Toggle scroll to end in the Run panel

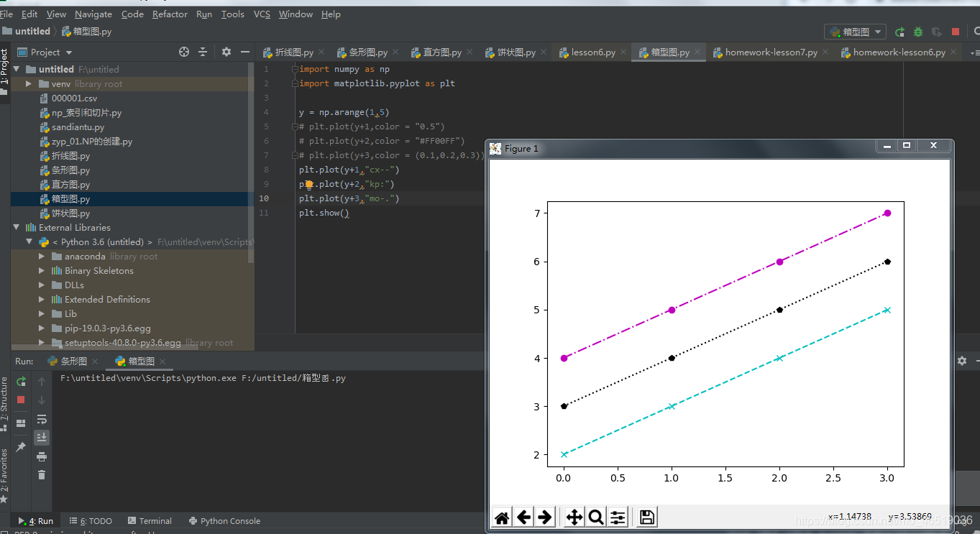click(42, 437)
